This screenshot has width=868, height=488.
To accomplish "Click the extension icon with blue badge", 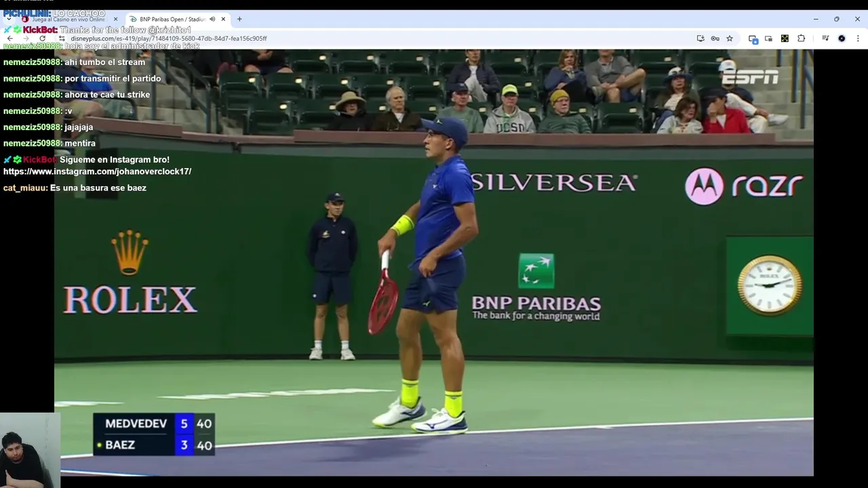I will point(753,39).
